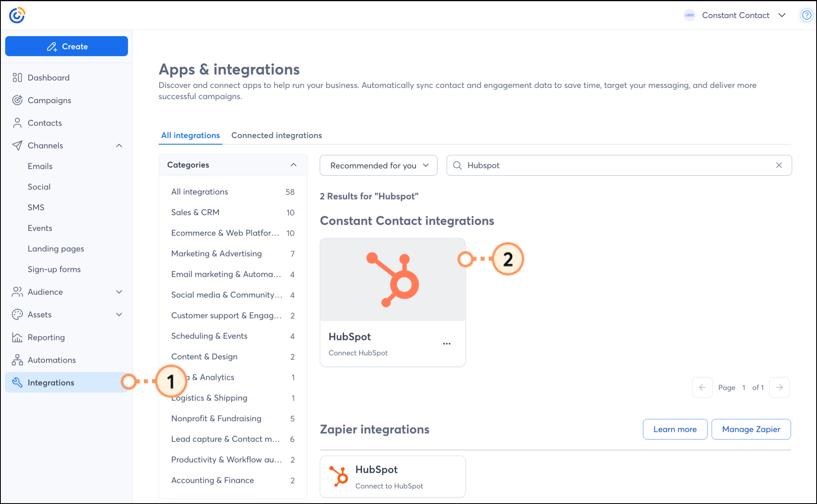
Task: Expand the Assets sidebar section
Action: [x=119, y=314]
